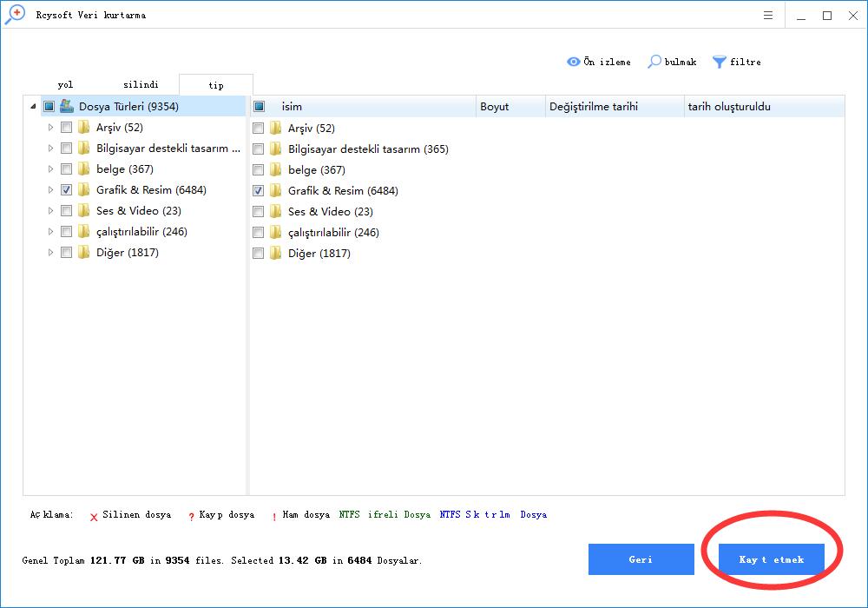Click Dosya Türleri computer icon in tree
The width and height of the screenshot is (868, 608).
pyautogui.click(x=67, y=106)
